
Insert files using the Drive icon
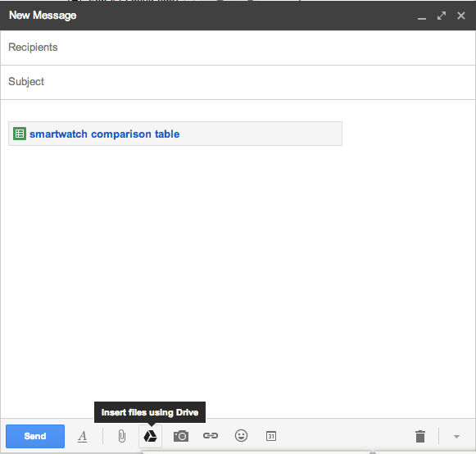coord(150,437)
